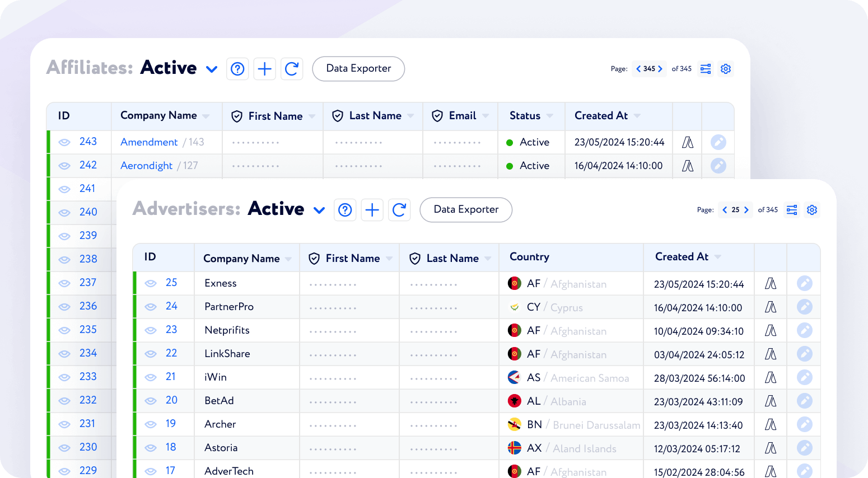This screenshot has width=868, height=478.
Task: Open help icon in Advertisers panel
Action: click(x=345, y=210)
